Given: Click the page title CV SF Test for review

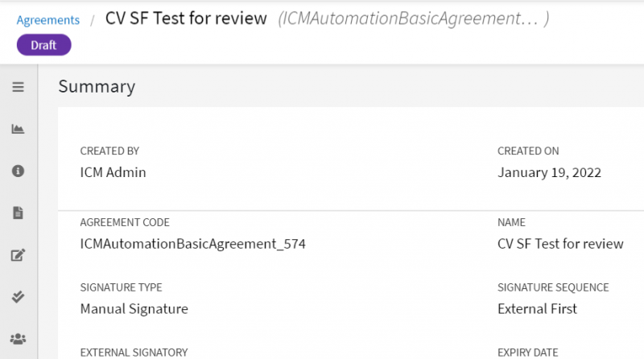Looking at the screenshot, I should coord(186,19).
